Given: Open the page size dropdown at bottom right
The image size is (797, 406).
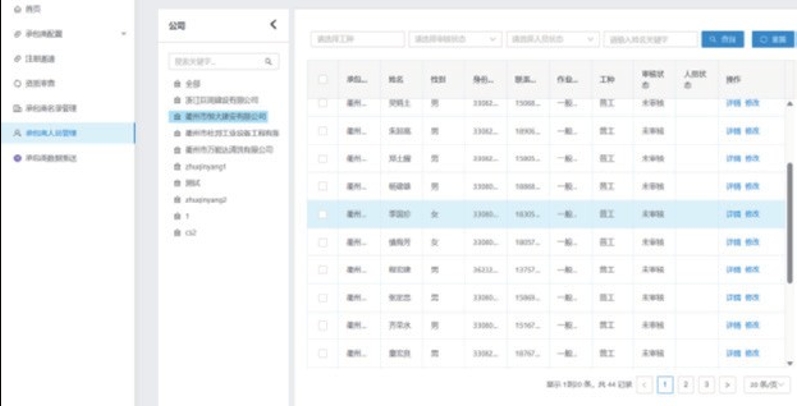Looking at the screenshot, I should point(764,384).
